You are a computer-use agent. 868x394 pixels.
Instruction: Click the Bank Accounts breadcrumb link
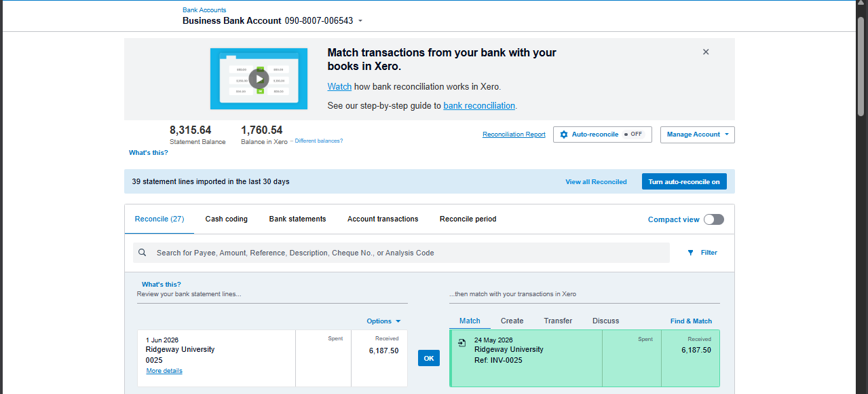pos(204,10)
